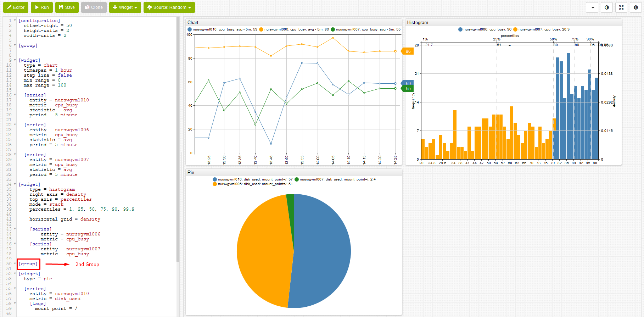Screen dimensions: 644x317
Task: Click the Histogram widget title
Action: pyautogui.click(x=418, y=22)
